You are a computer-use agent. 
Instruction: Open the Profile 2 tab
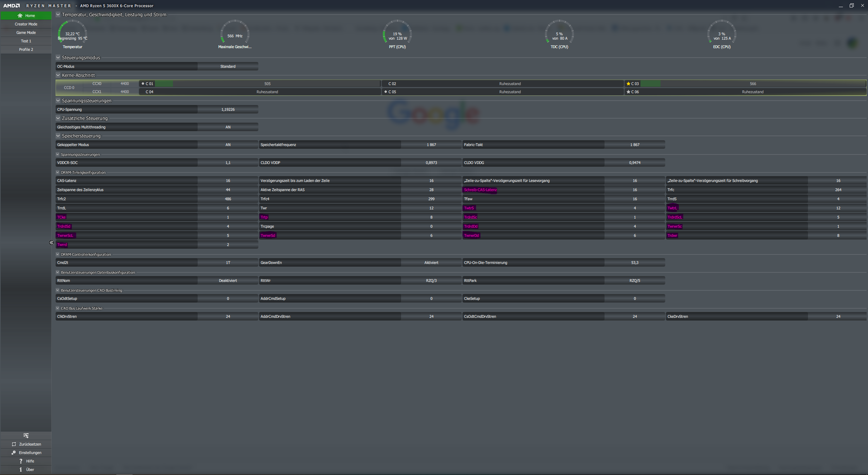tap(26, 49)
